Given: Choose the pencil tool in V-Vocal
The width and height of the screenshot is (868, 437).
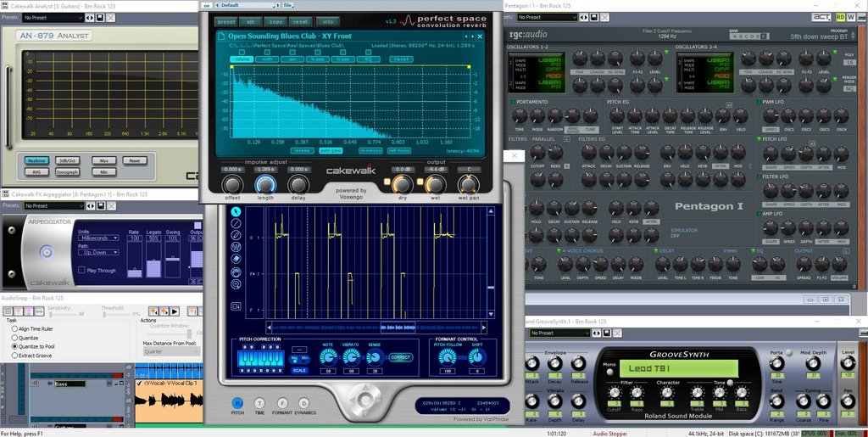Looking at the screenshot, I should click(x=236, y=235).
